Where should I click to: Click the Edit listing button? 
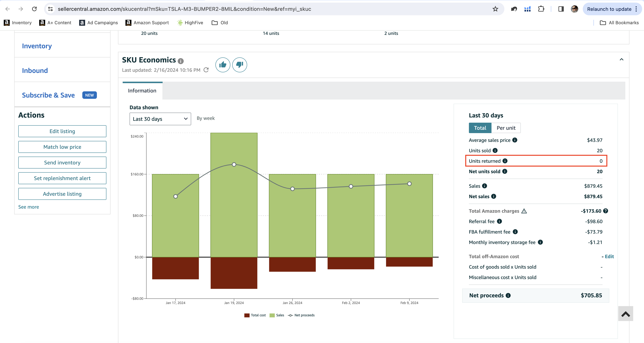[x=62, y=131]
